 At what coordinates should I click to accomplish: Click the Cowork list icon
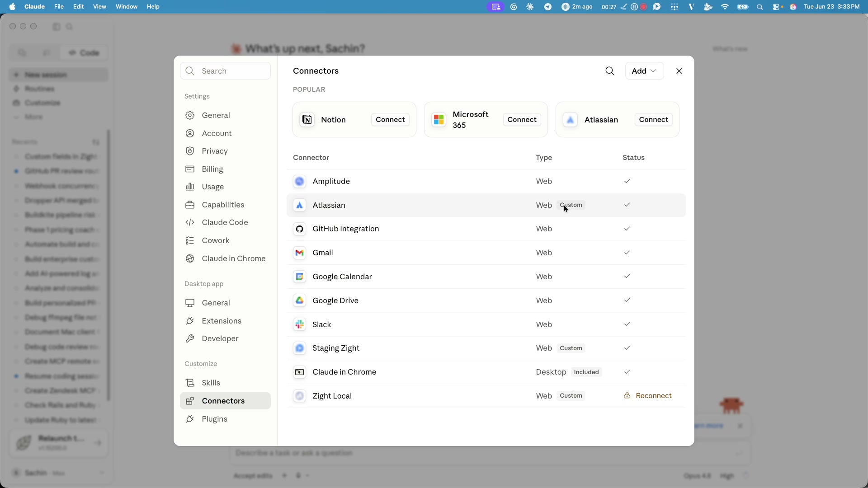pos(190,240)
